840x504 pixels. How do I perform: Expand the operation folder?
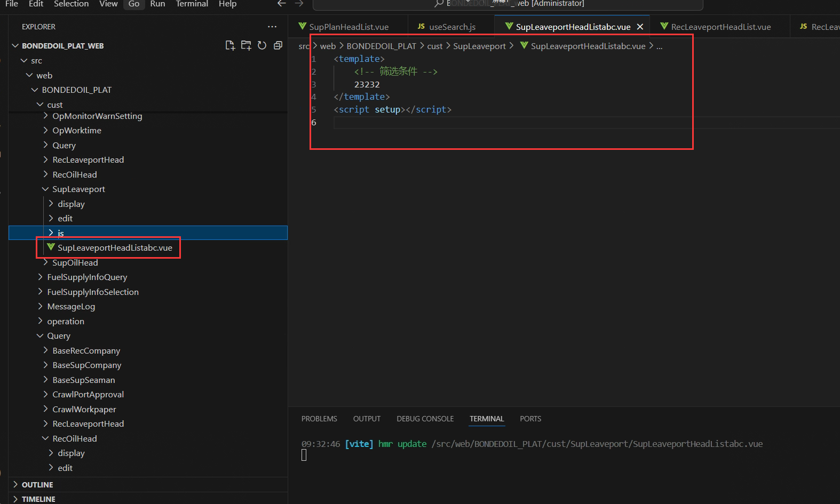tap(148, 321)
